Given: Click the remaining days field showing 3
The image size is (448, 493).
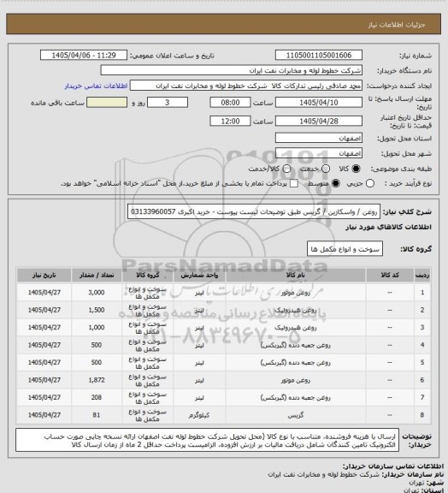Looking at the screenshot, I should click(168, 103).
